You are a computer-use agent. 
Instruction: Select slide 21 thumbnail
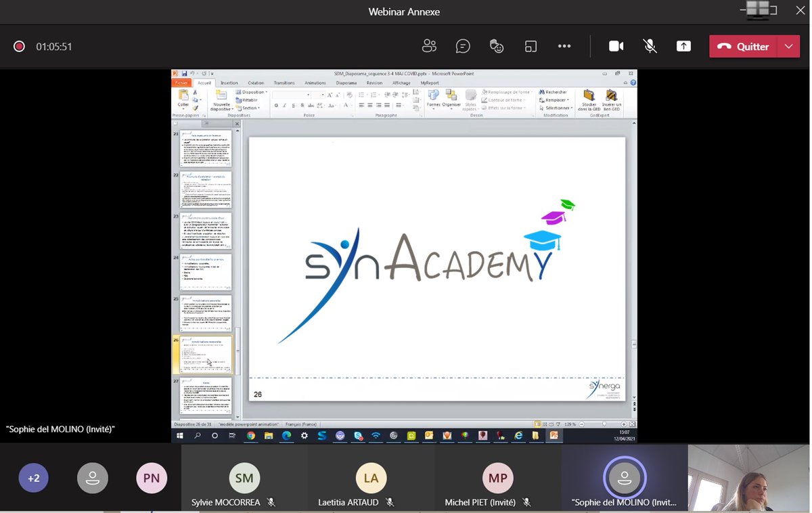pyautogui.click(x=206, y=148)
